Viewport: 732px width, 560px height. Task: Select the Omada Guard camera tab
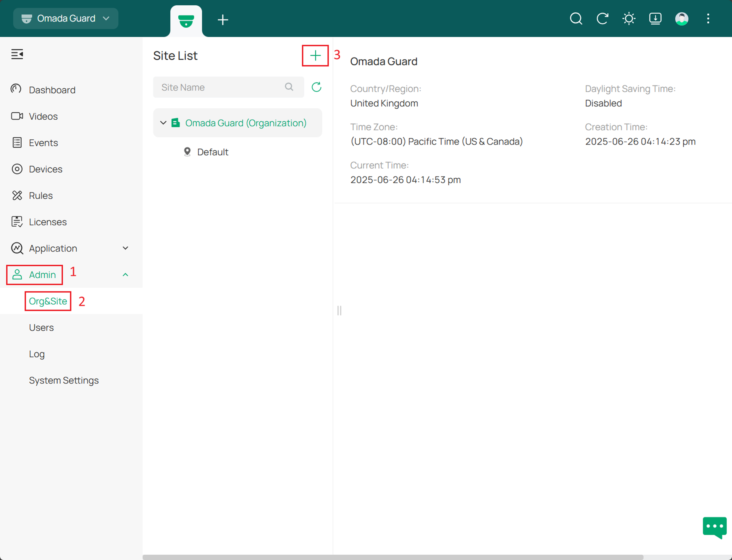(x=186, y=21)
